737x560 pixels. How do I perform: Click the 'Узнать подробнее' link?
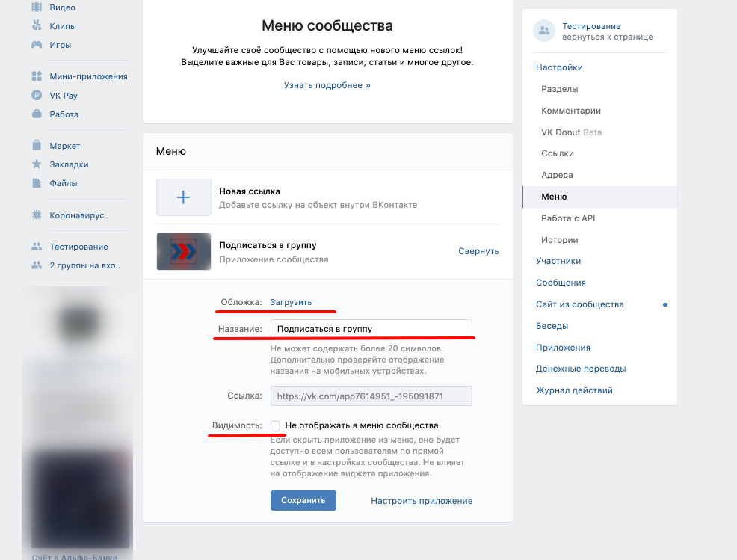(327, 85)
